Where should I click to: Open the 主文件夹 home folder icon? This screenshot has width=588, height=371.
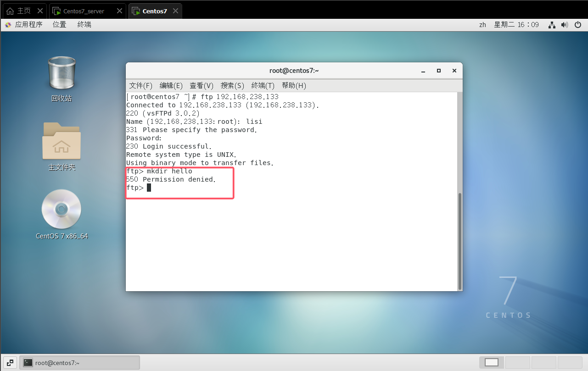pyautogui.click(x=62, y=141)
